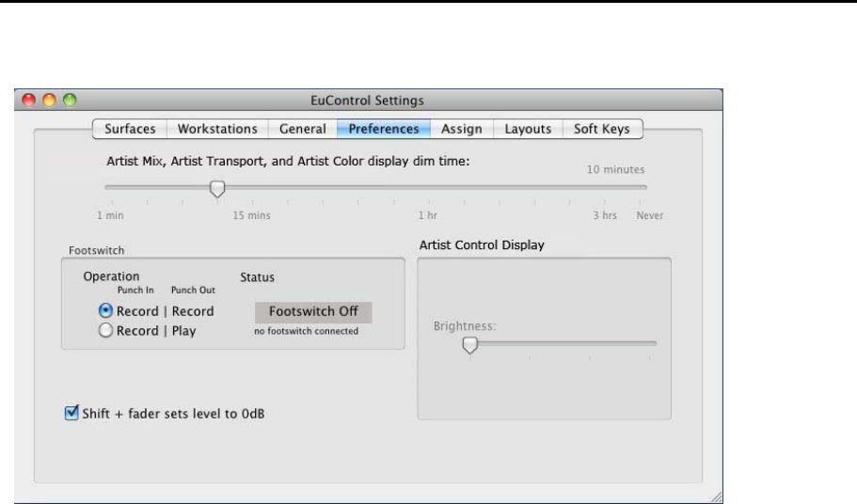Screen dimensions: 857x504
Task: Click the display dim time slider thumb
Action: (217, 189)
